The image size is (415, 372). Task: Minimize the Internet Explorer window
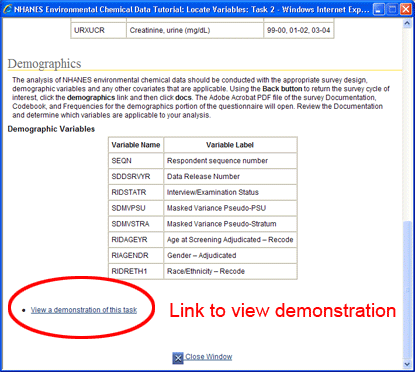pos(378,9)
